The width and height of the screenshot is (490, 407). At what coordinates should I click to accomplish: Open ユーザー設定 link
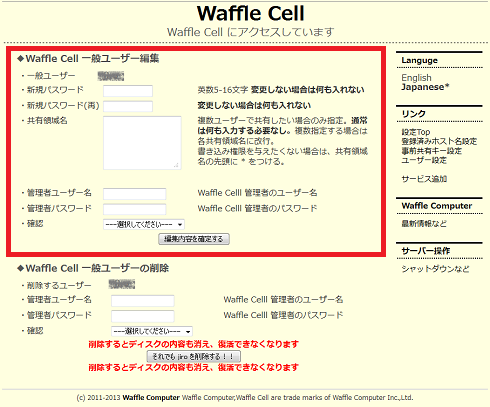click(x=424, y=160)
